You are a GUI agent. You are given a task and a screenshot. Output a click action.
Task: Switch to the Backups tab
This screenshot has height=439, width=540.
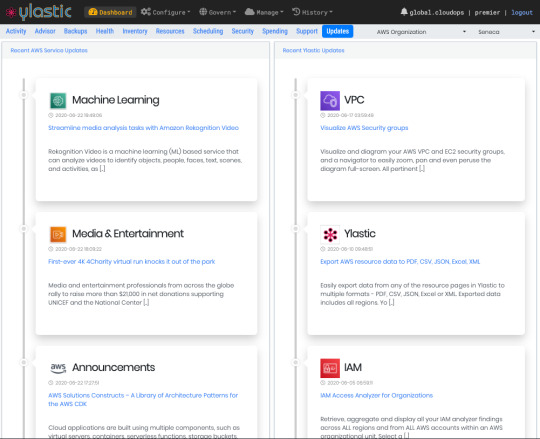pyautogui.click(x=75, y=31)
